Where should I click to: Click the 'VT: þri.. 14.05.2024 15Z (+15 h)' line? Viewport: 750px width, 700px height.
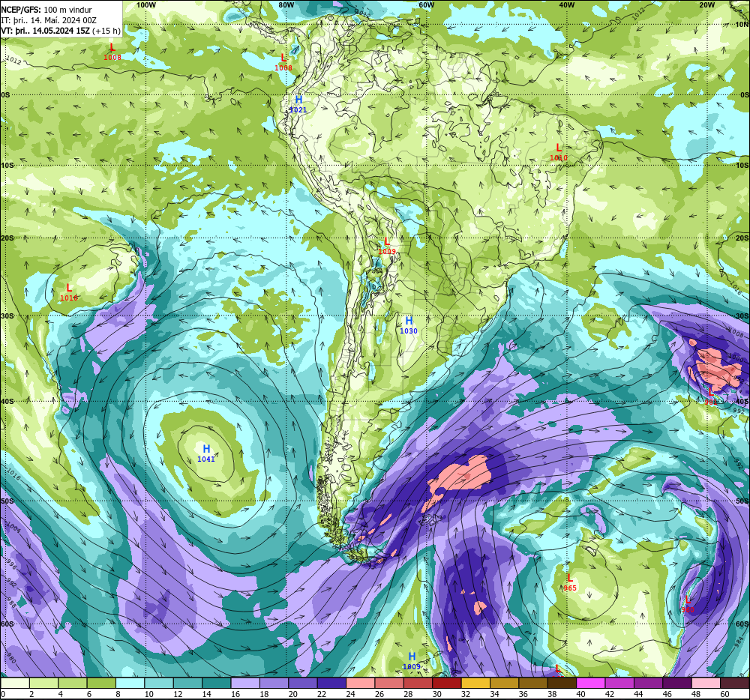(x=61, y=31)
